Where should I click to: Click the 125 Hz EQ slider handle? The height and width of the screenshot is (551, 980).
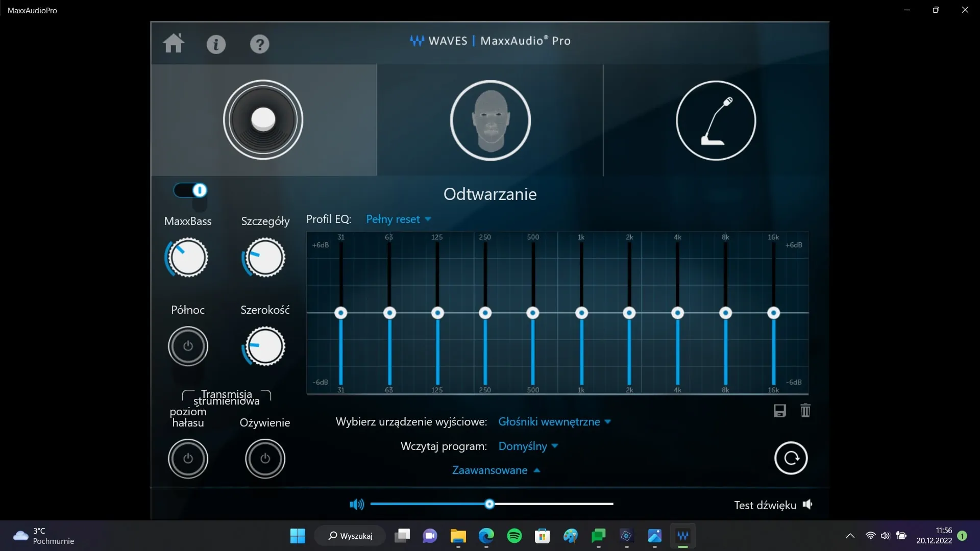pyautogui.click(x=437, y=313)
